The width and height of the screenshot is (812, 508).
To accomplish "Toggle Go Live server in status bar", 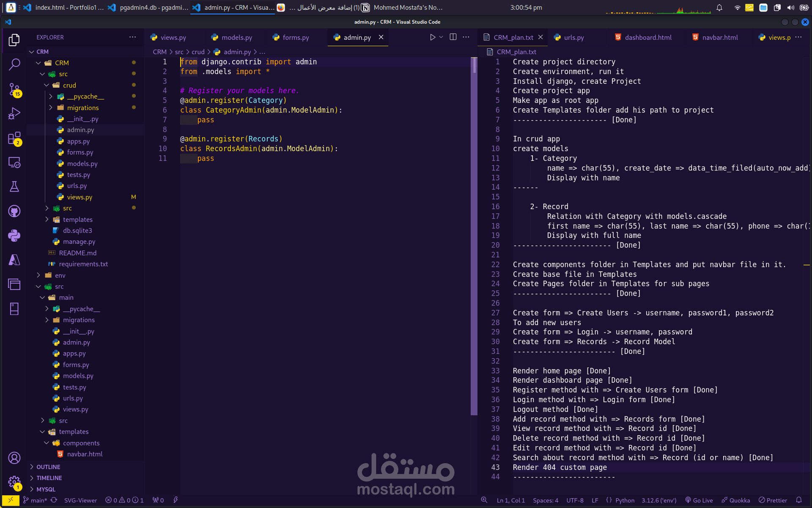I will [699, 500].
